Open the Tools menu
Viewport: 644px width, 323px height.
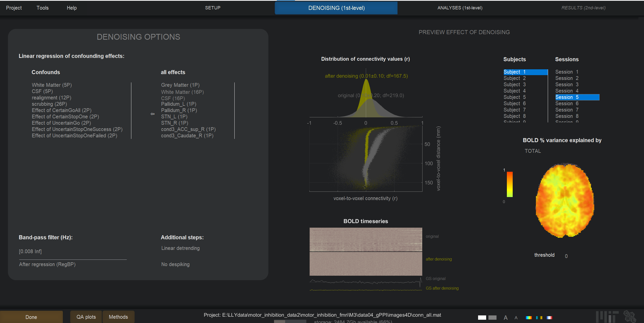point(42,8)
